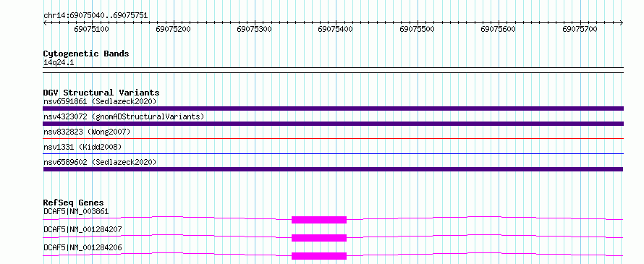Image resolution: width=644 pixels, height=264 pixels.
Task: Click ruler position label 69075500
Action: click(417, 29)
